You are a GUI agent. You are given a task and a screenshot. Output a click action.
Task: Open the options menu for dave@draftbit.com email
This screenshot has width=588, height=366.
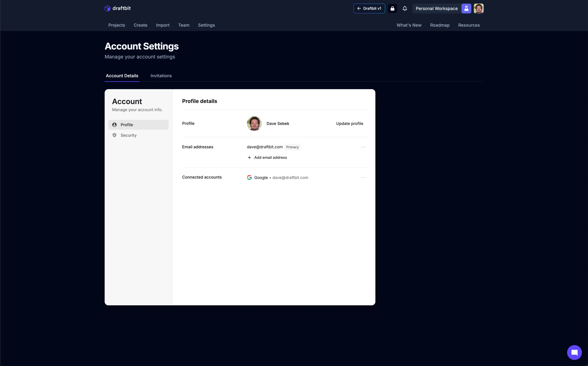coord(363,147)
